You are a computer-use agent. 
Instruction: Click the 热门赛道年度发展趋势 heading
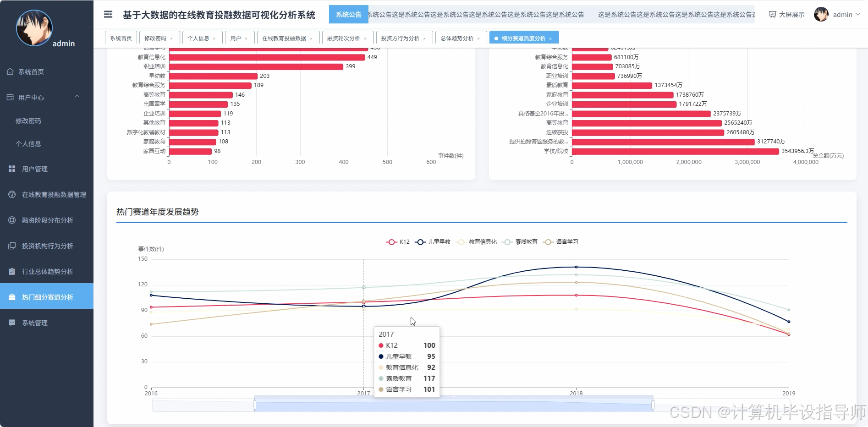click(x=158, y=212)
